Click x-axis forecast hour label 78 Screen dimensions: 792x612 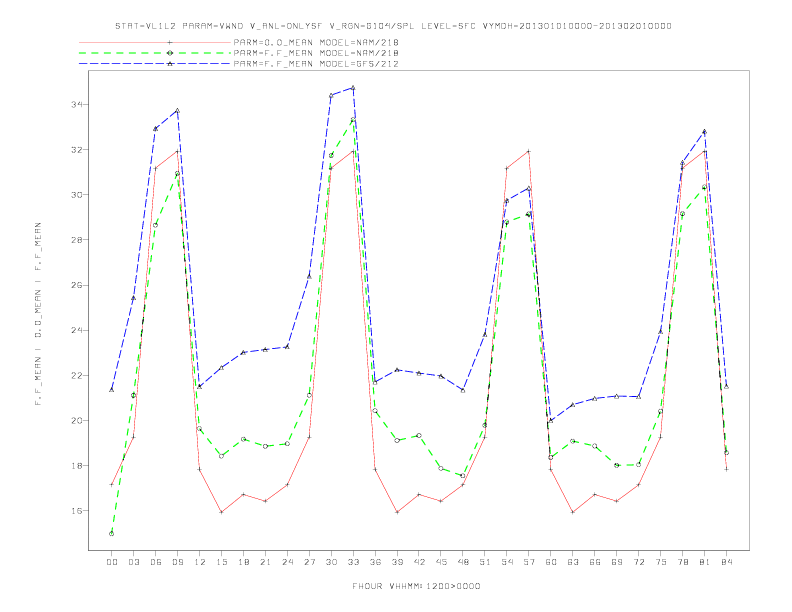pos(682,562)
